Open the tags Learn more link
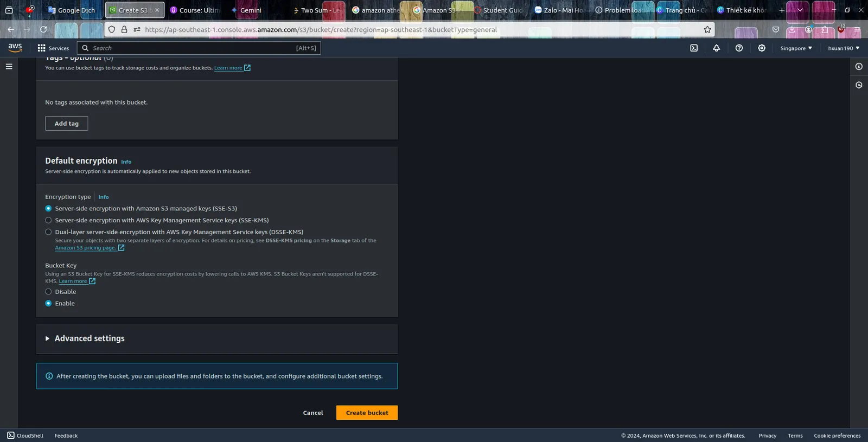Viewport: 868px width, 442px height. [x=232, y=68]
